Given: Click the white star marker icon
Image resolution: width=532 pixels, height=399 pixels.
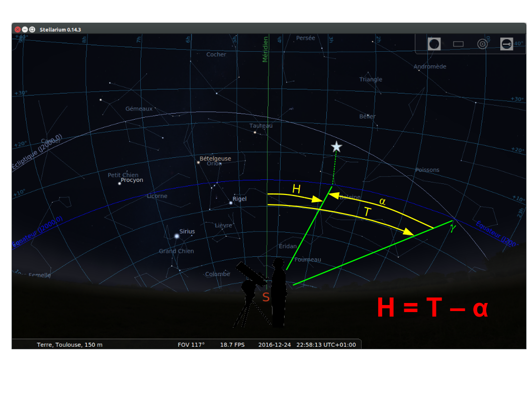Looking at the screenshot, I should click(x=336, y=147).
